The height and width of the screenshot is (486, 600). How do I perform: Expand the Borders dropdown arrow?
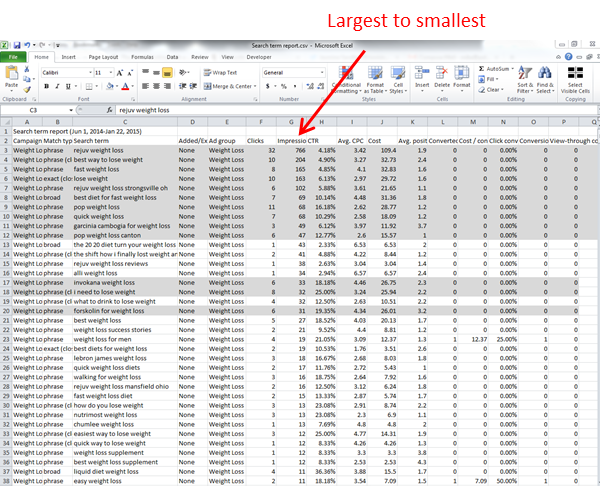[x=96, y=86]
